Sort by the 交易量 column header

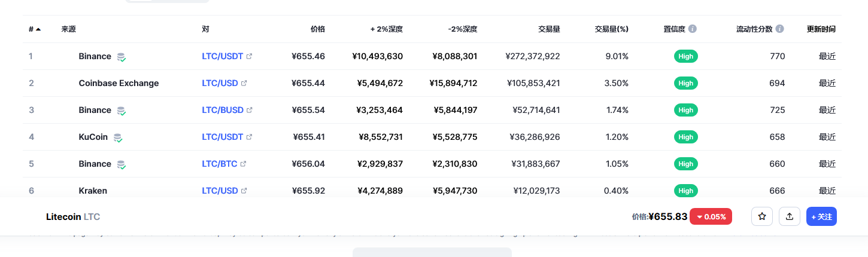[x=549, y=29]
